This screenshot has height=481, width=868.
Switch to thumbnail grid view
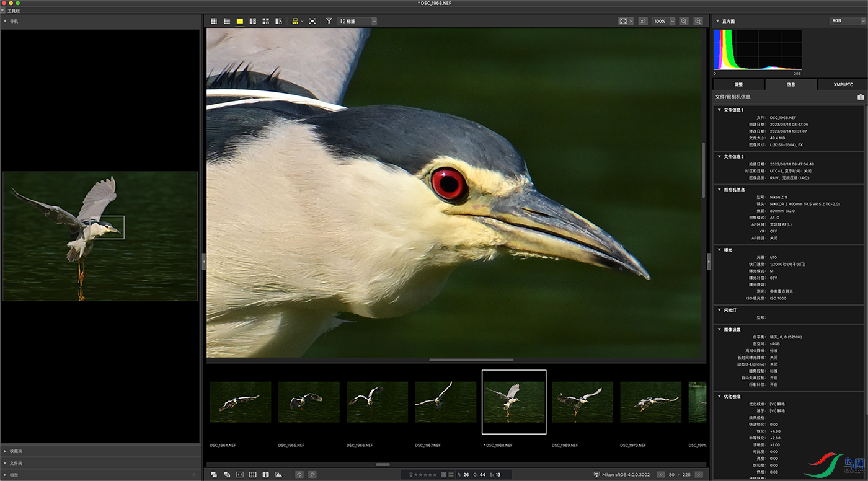coord(214,21)
